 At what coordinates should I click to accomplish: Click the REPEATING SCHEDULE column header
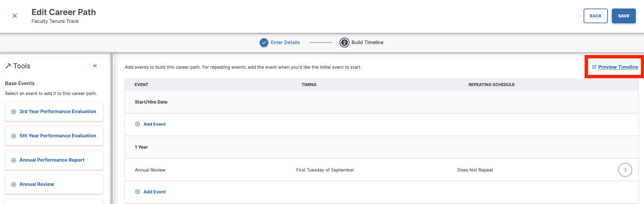click(491, 85)
